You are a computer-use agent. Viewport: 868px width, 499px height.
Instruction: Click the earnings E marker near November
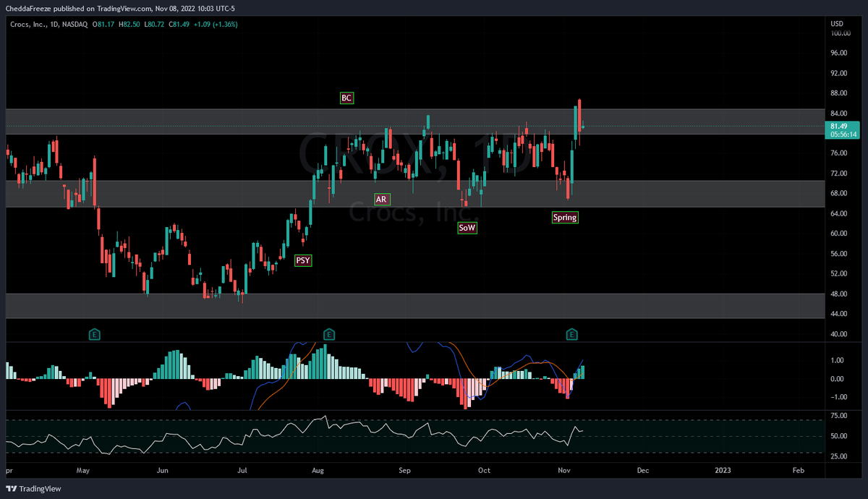tap(571, 334)
